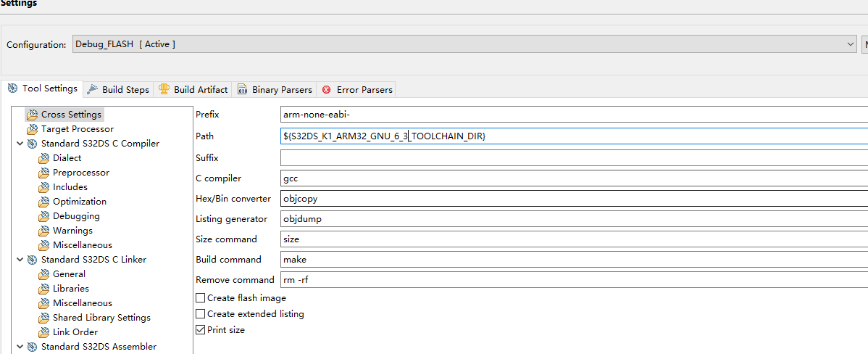Click the Error Parsers red icon

point(327,90)
